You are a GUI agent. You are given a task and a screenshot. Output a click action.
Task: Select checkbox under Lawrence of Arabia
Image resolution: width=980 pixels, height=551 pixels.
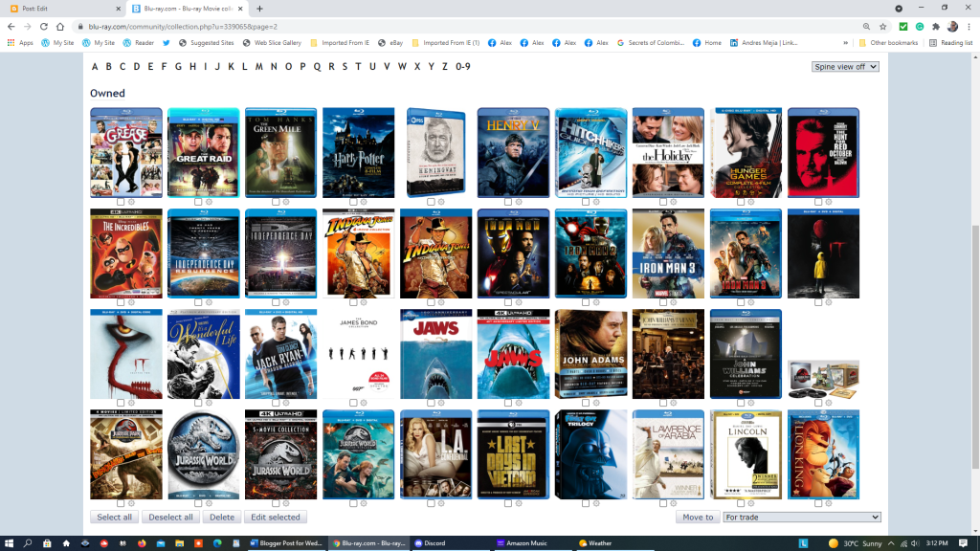pos(662,503)
